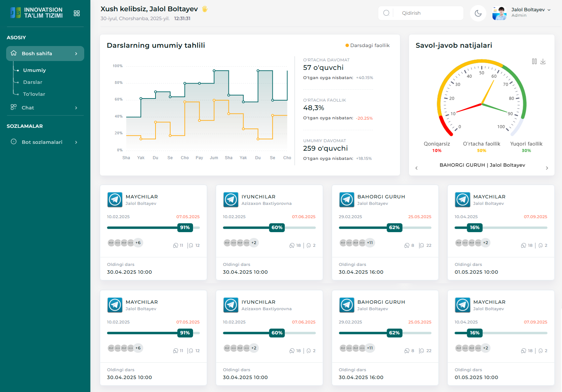Viewport: 562px width, 392px height.
Task: Click the Innovatsion Ta'lim Tizimi logo
Action: pos(36,13)
